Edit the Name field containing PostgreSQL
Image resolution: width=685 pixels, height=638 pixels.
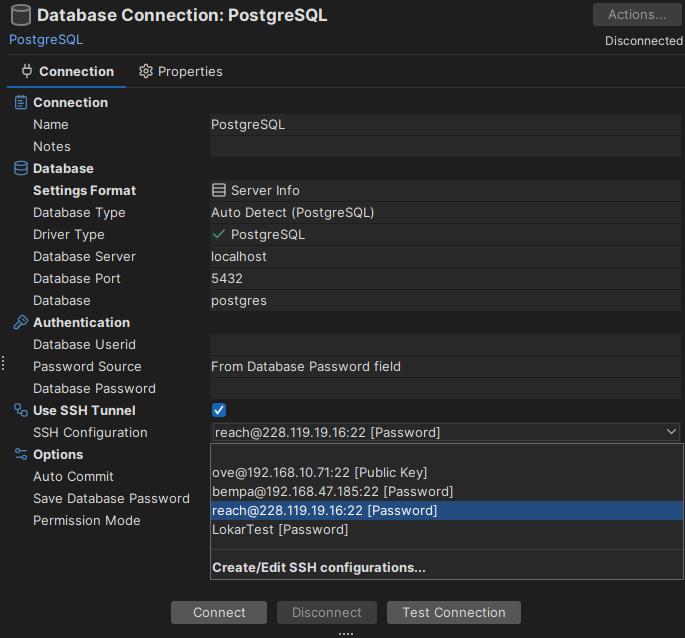pyautogui.click(x=445, y=125)
